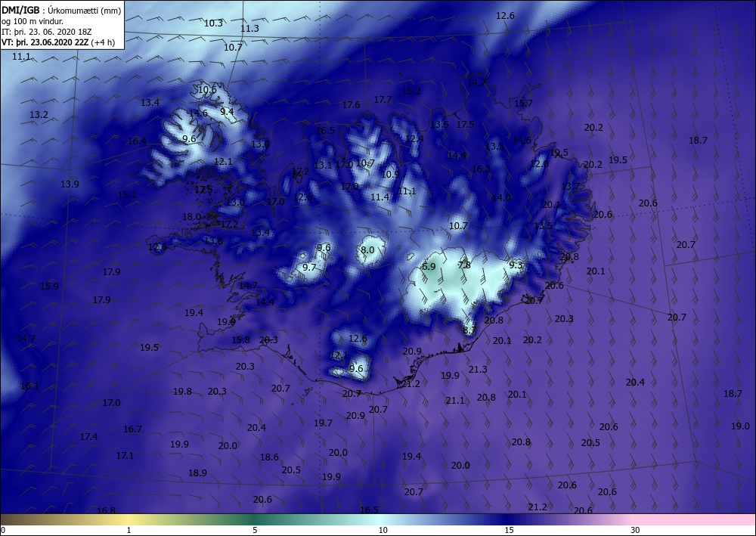The height and width of the screenshot is (536, 756).
Task: Click the map value 13.9
Action: [70, 184]
